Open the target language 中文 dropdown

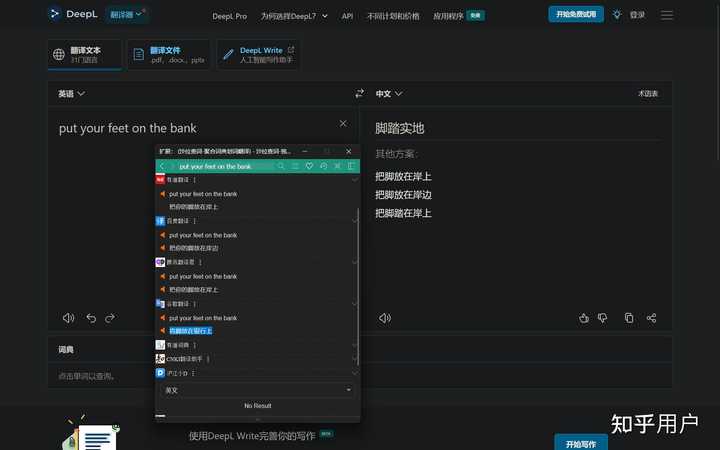pyautogui.click(x=389, y=94)
